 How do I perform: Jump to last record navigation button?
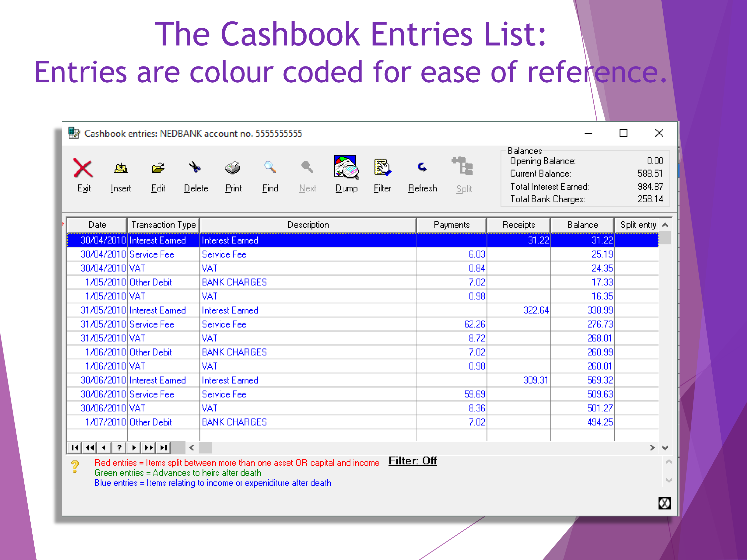tap(163, 448)
